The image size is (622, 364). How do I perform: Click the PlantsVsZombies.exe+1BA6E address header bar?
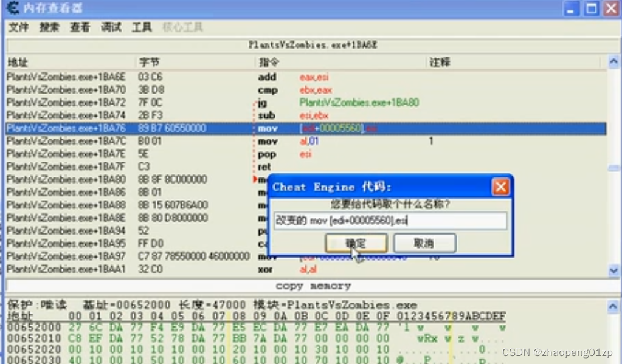click(x=313, y=45)
